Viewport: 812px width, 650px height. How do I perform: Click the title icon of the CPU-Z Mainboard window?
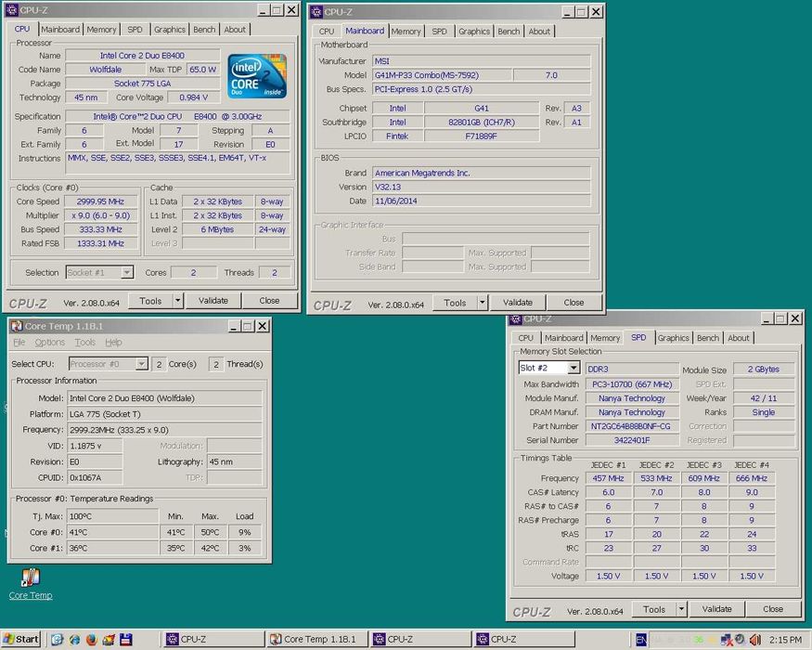coord(316,12)
